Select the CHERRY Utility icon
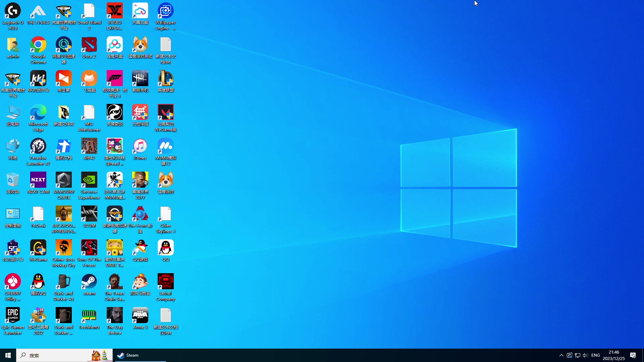This screenshot has height=362, width=644. tap(13, 287)
